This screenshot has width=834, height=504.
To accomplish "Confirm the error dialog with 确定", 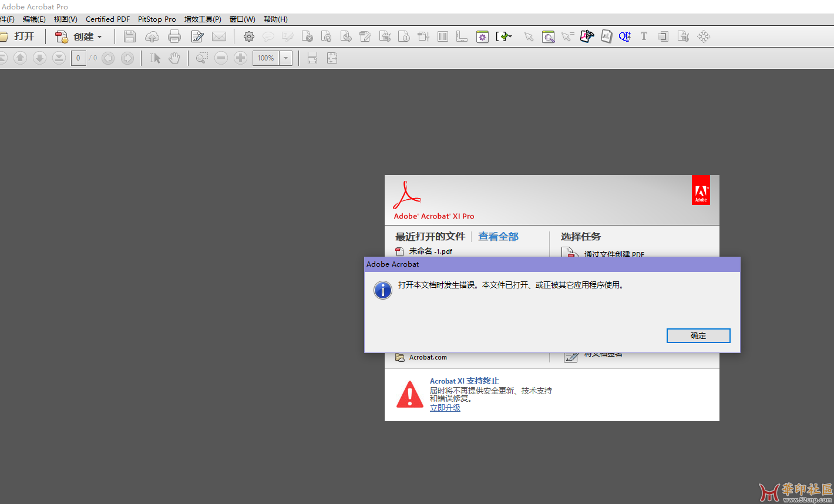I will click(x=698, y=335).
